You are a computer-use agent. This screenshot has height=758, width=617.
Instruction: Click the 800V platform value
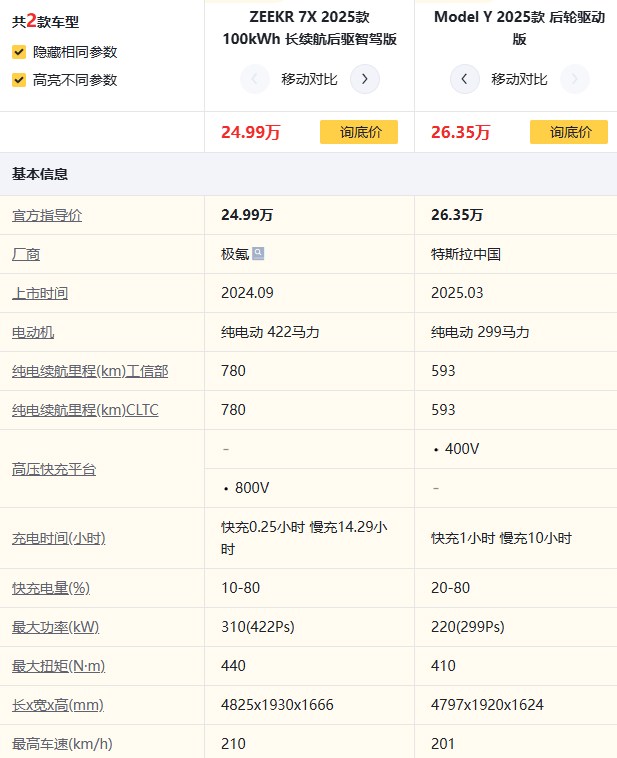coord(251,488)
